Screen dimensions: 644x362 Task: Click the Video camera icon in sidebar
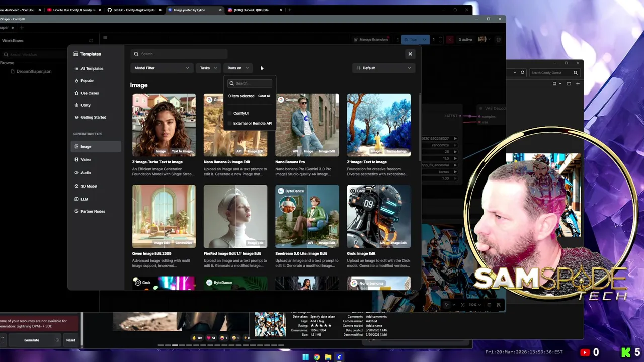coord(76,159)
